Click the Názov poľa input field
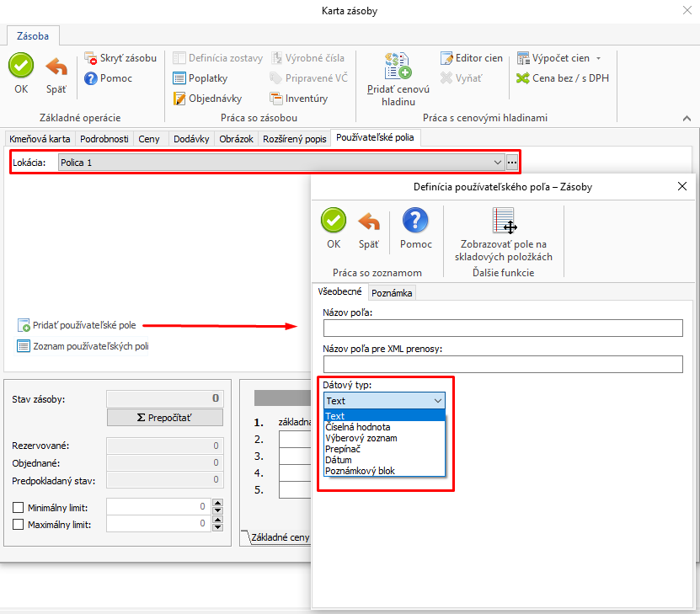This screenshot has height=614, width=700. click(502, 328)
